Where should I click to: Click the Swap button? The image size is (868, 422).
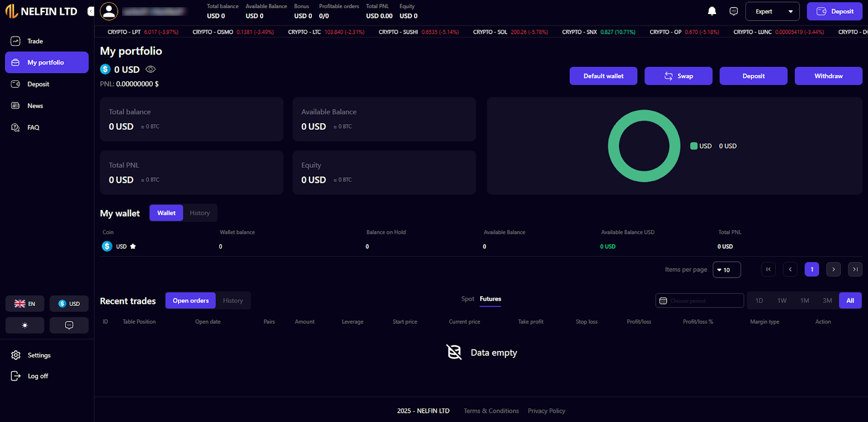678,76
